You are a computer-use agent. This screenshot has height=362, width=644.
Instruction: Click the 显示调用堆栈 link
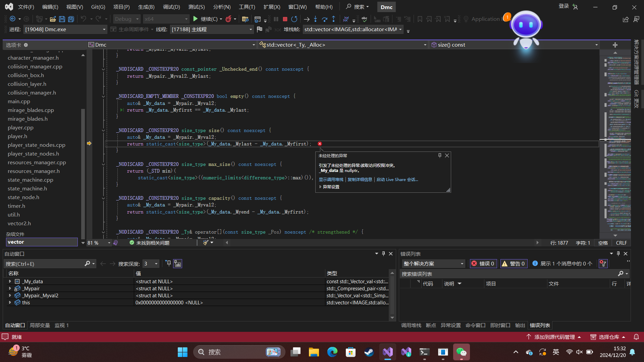[331, 180]
